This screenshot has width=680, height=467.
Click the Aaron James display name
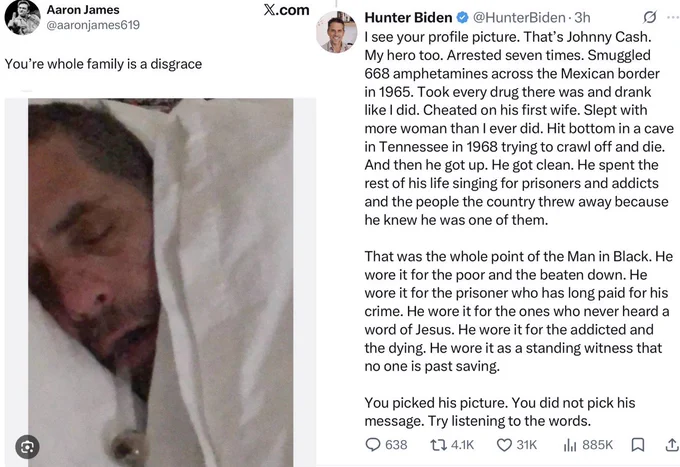[x=83, y=10]
